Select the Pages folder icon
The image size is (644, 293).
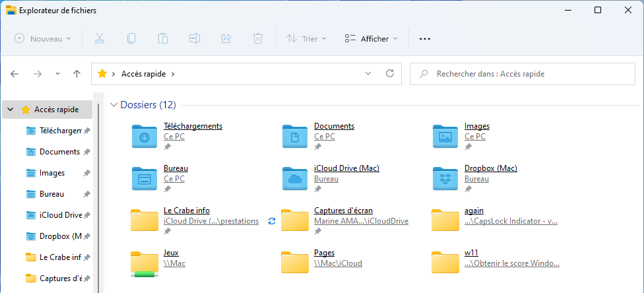pyautogui.click(x=295, y=262)
